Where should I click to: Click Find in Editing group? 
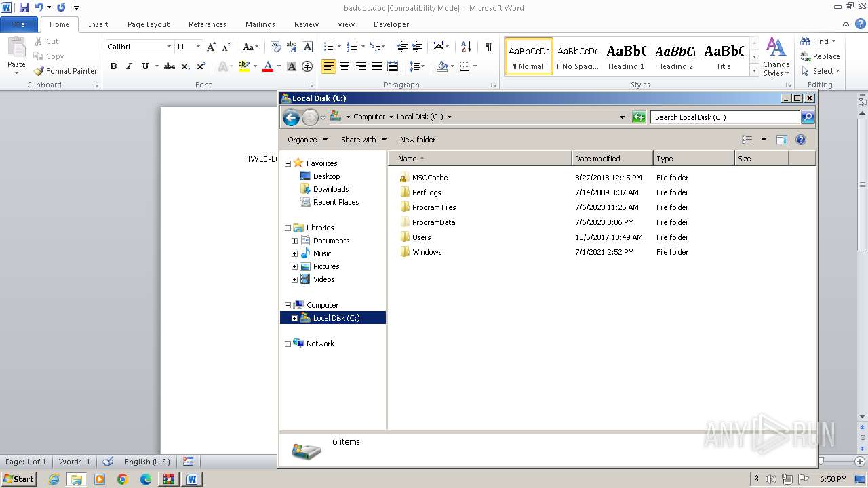tap(818, 41)
